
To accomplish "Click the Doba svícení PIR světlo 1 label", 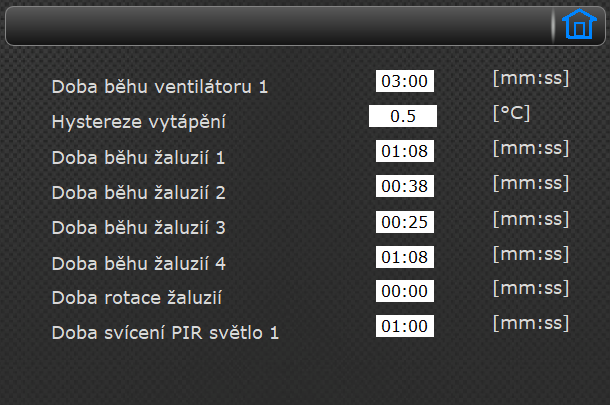I will coord(165,333).
